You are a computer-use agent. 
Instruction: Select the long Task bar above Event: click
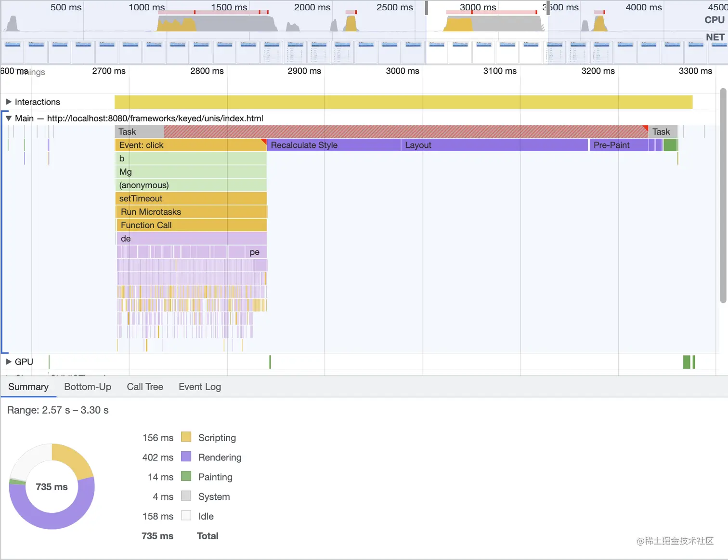(x=381, y=131)
